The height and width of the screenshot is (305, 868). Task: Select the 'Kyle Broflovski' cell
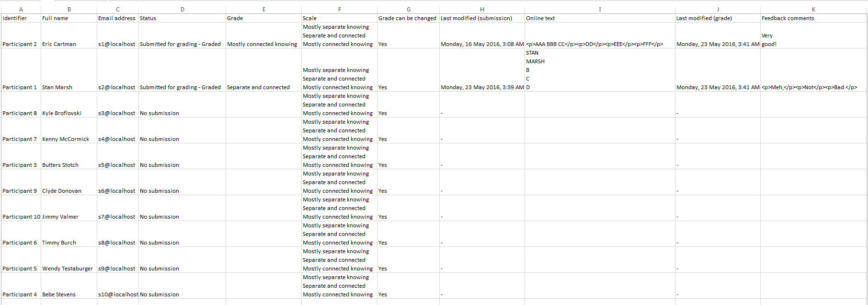69,105
